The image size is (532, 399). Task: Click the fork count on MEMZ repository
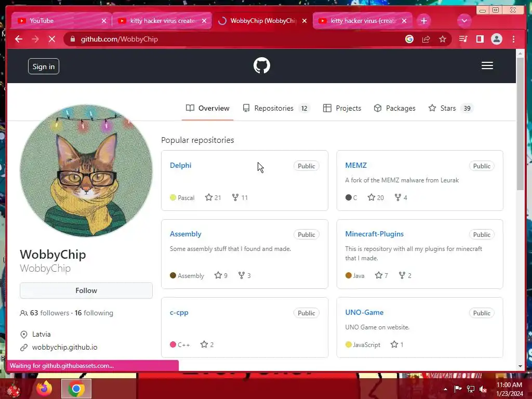pyautogui.click(x=401, y=197)
